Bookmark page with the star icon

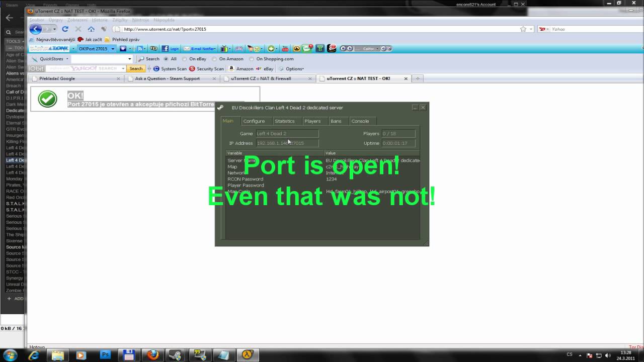pos(523,29)
